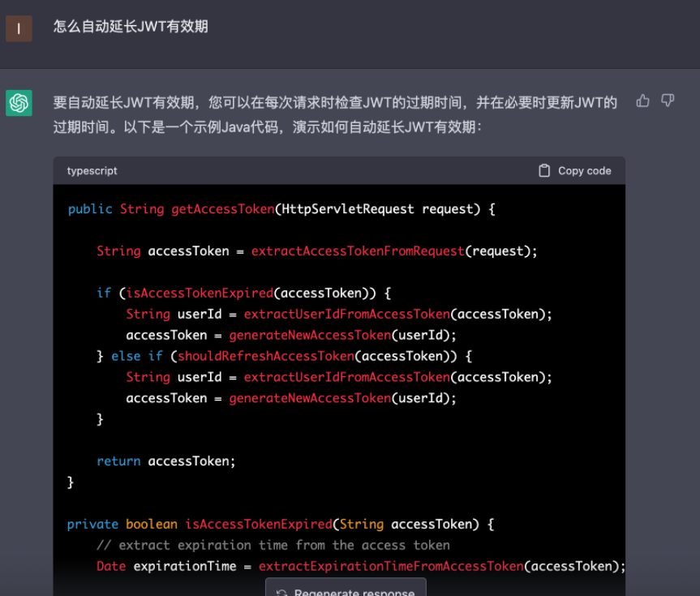Image resolution: width=700 pixels, height=596 pixels.
Task: Click the user question about JWT有效期
Action: pyautogui.click(x=131, y=26)
